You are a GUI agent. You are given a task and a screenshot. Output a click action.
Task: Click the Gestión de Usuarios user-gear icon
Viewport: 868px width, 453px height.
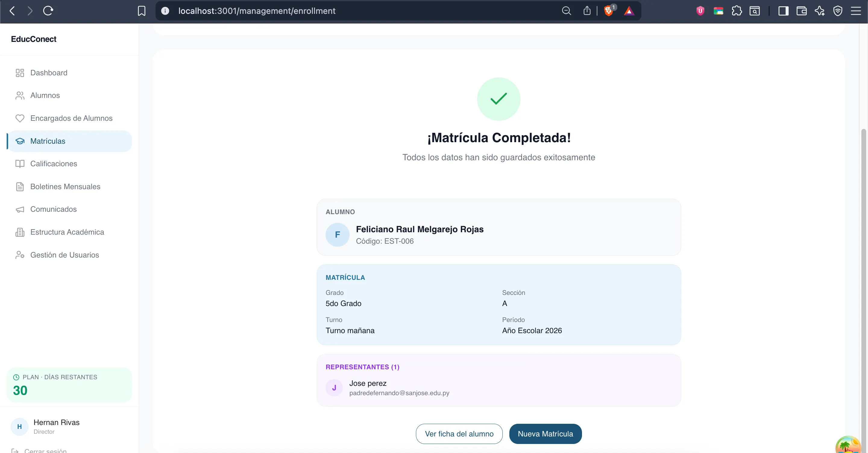[x=20, y=255]
